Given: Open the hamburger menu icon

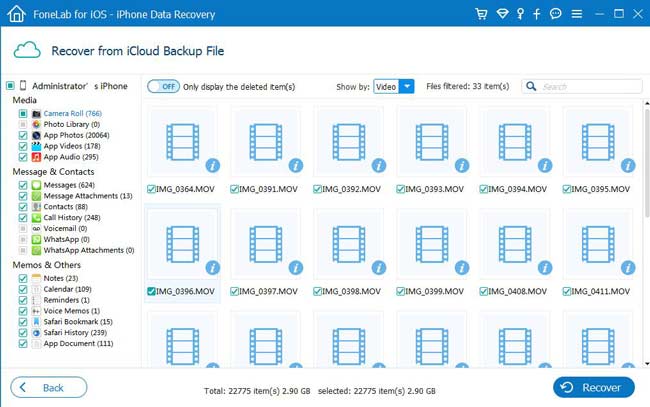Looking at the screenshot, I should click(577, 14).
